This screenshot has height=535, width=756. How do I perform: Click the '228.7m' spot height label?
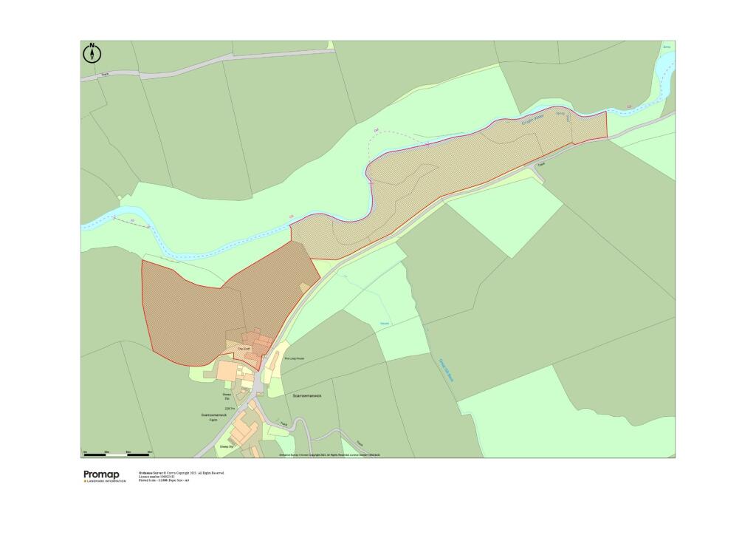228,408
